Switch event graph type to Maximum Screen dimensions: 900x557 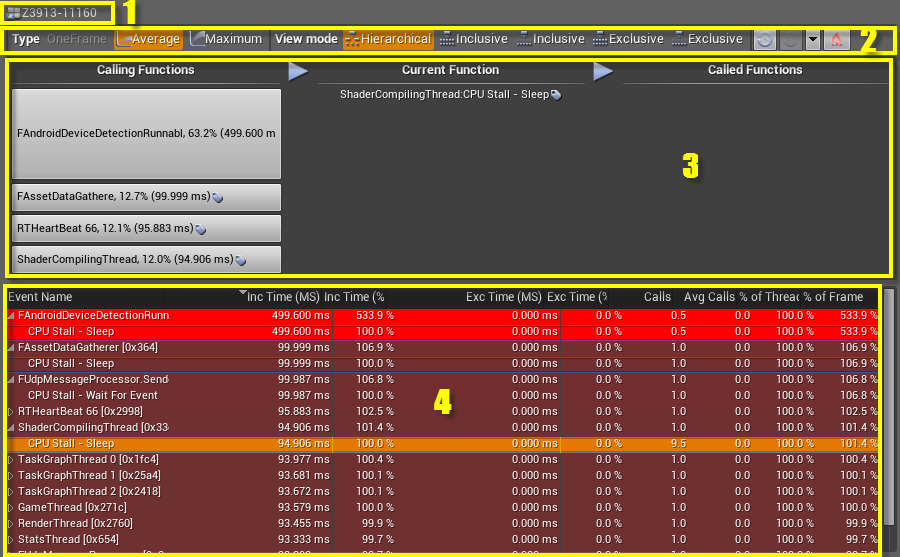click(227, 39)
